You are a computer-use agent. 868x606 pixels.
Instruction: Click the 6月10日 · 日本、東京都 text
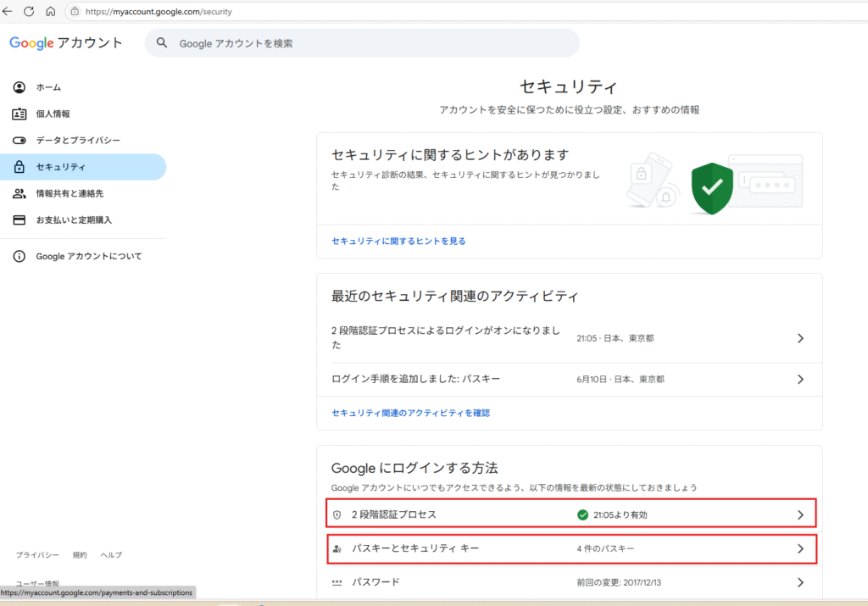click(x=620, y=380)
